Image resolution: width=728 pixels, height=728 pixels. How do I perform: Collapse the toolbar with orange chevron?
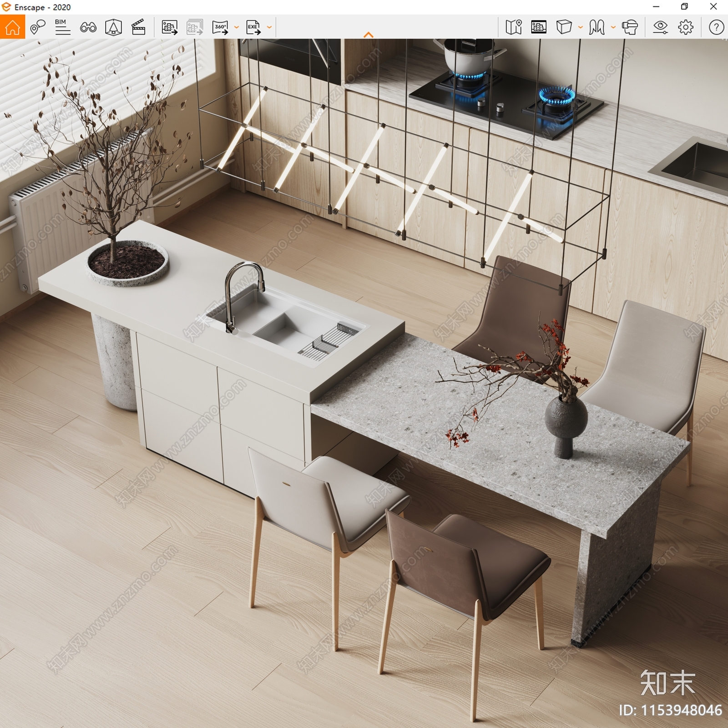click(369, 35)
